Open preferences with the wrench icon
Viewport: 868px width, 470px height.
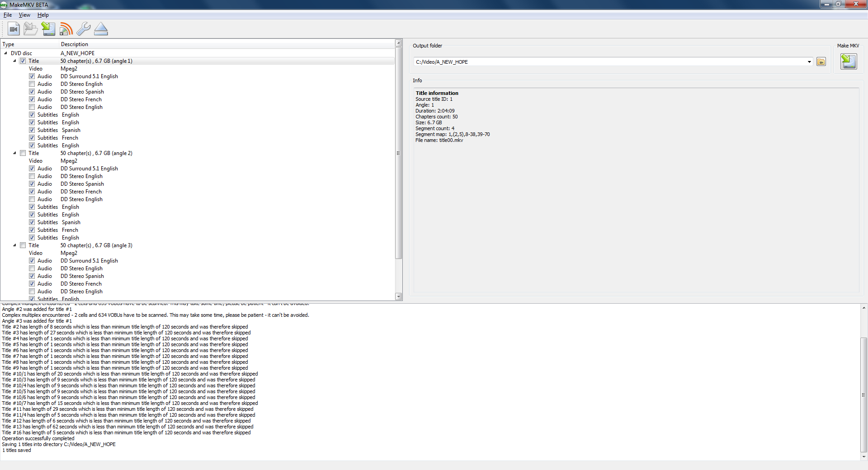(84, 29)
